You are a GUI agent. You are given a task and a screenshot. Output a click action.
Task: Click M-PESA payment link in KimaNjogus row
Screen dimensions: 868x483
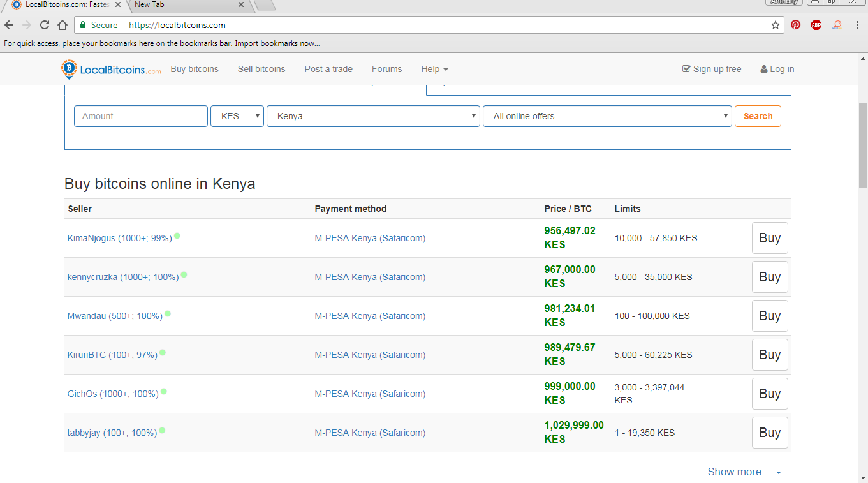[x=370, y=238]
